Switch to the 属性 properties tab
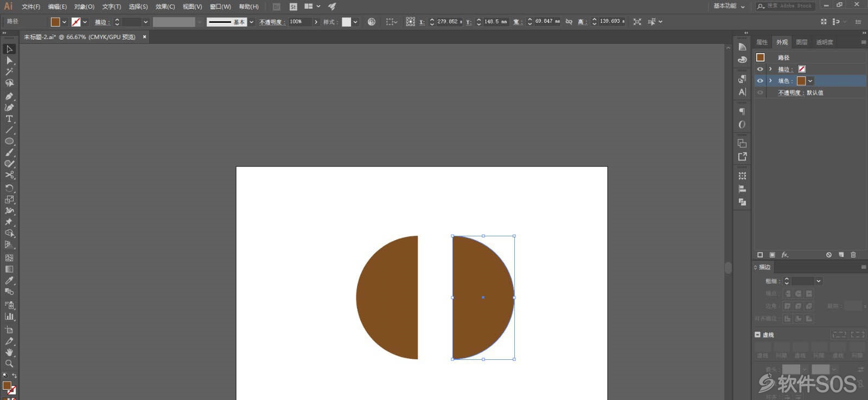Screen dimensions: 868x400 point(762,42)
